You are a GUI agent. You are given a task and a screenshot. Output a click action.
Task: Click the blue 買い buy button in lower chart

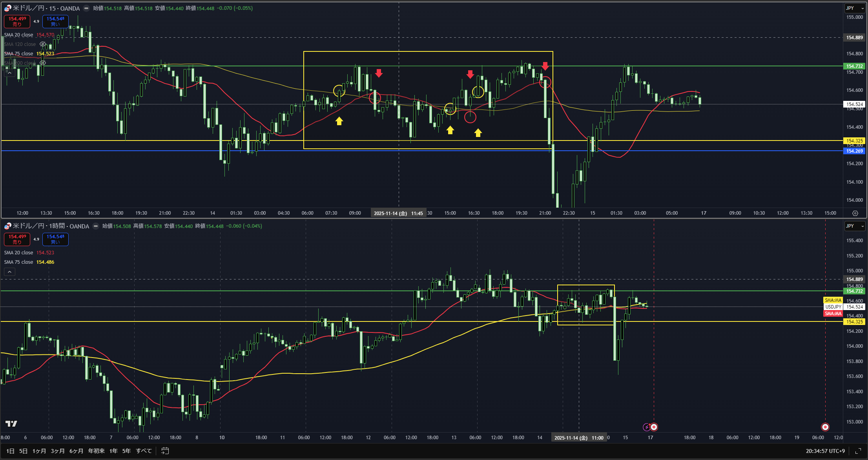click(55, 239)
